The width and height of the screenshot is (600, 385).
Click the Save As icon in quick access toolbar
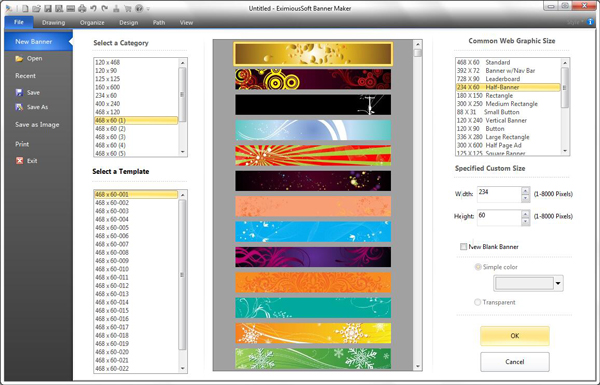coord(59,8)
